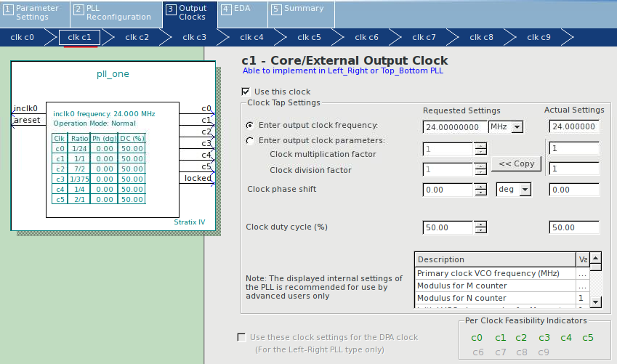Click the c5 feasibility indicator
This screenshot has width=617, height=364.
588,338
